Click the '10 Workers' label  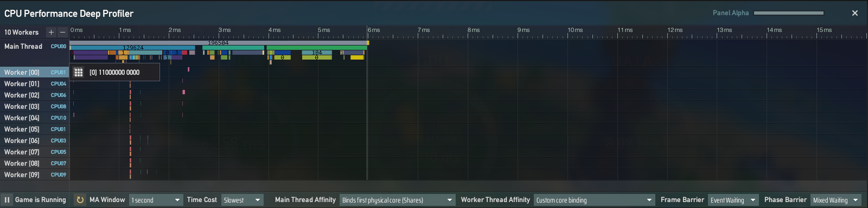pos(22,32)
